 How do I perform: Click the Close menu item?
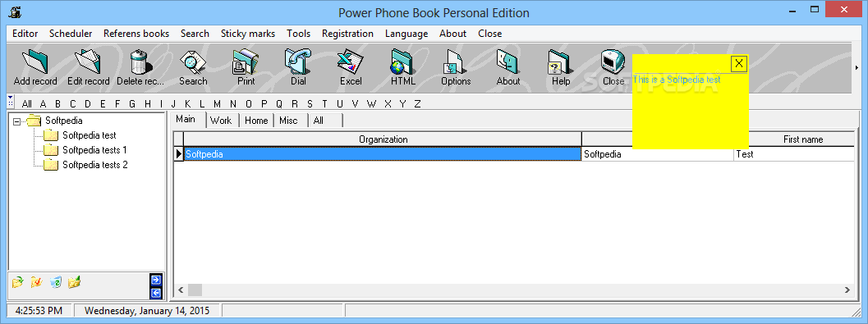tap(490, 34)
